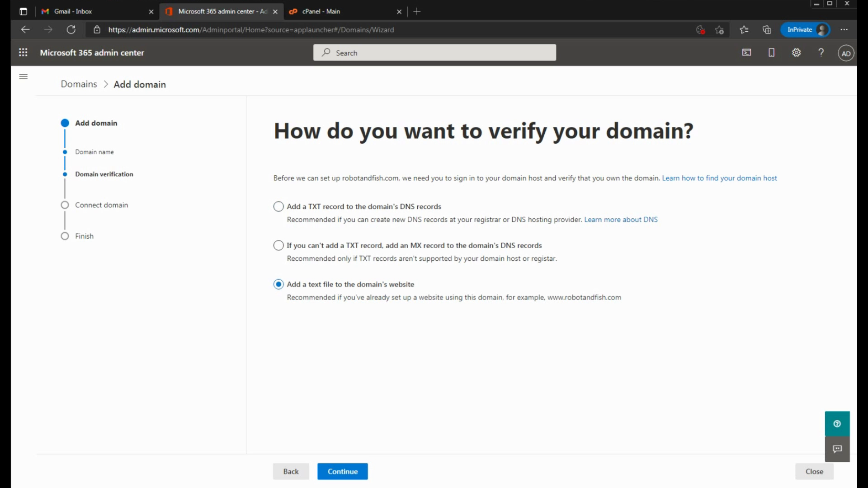Click the Continue button
This screenshot has width=868, height=488.
point(342,471)
